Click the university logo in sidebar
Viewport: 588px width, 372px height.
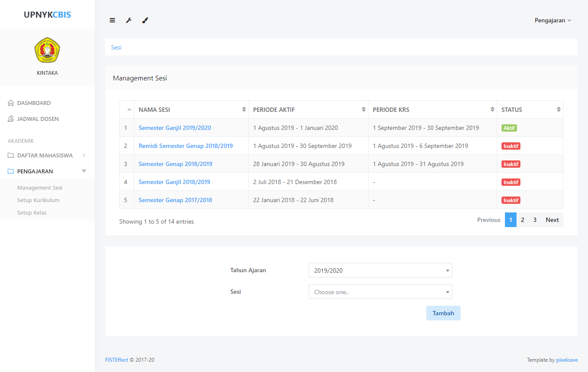coord(47,50)
